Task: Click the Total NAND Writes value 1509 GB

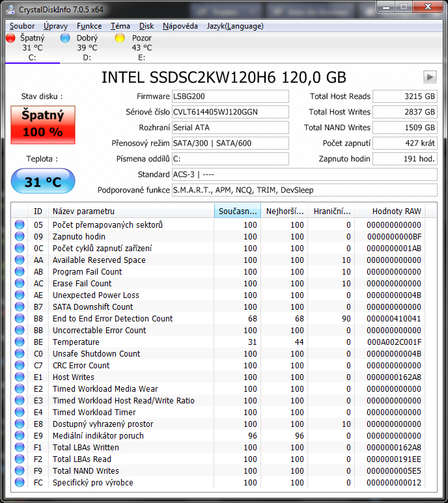Action: pos(404,128)
